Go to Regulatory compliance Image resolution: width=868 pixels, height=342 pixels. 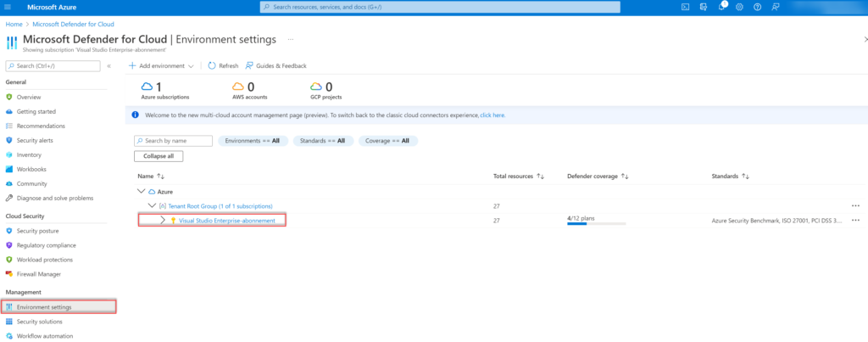(x=46, y=245)
